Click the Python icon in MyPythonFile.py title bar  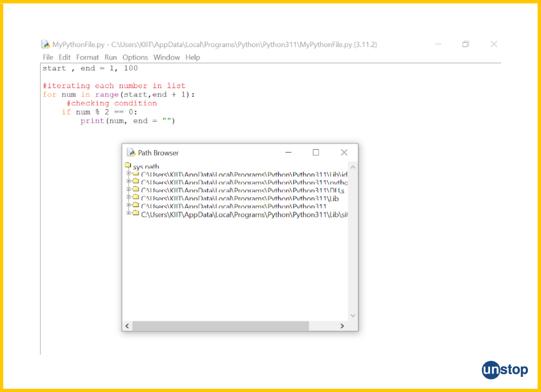click(x=45, y=44)
